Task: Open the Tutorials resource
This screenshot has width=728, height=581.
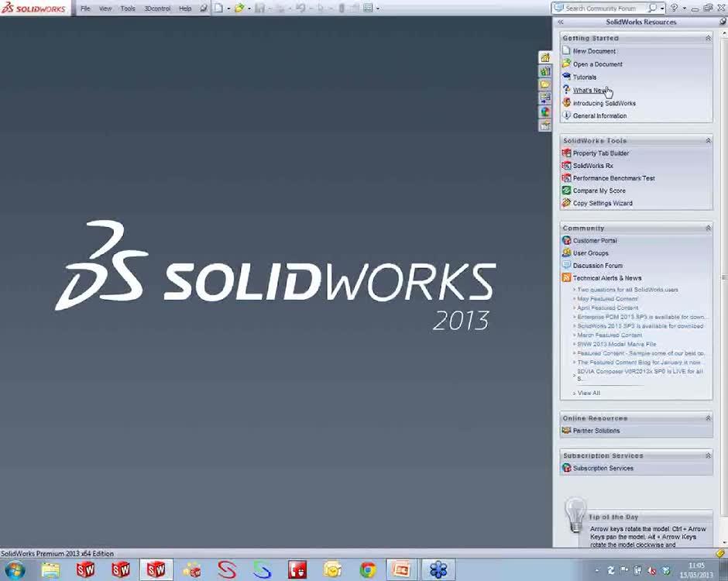Action: point(583,77)
